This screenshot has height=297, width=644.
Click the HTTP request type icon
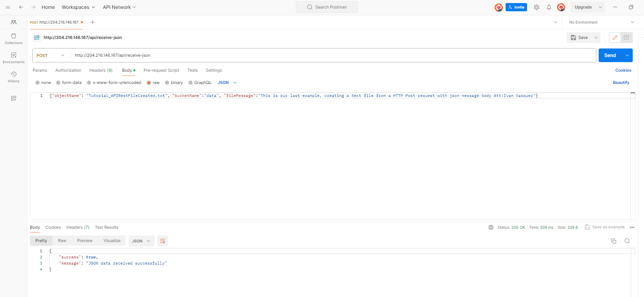click(x=37, y=38)
